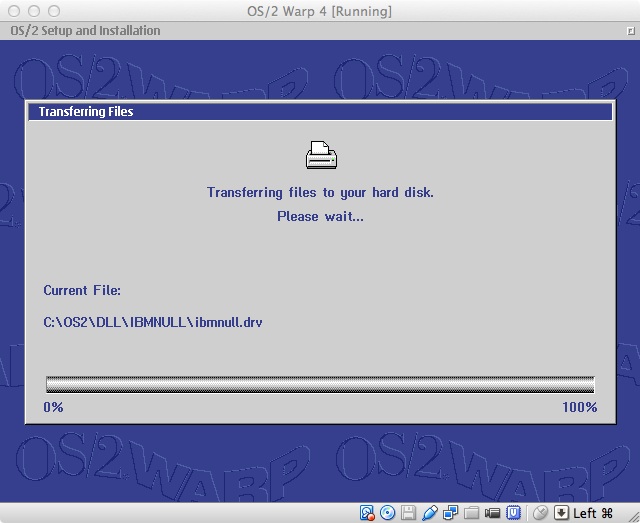The height and width of the screenshot is (523, 640).
Task: Click the window resize grip in the corner
Action: tap(633, 516)
